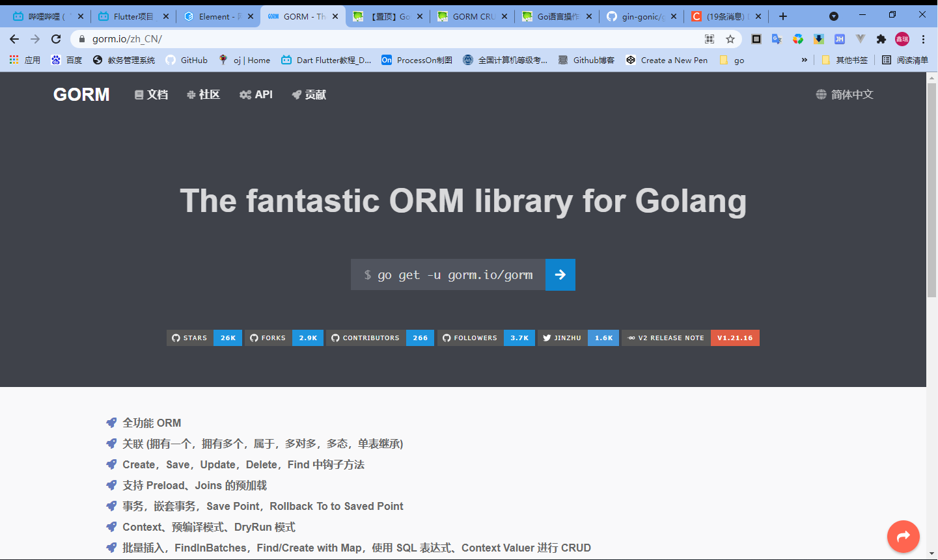
Task: Click the GORM logo
Action: point(81,94)
